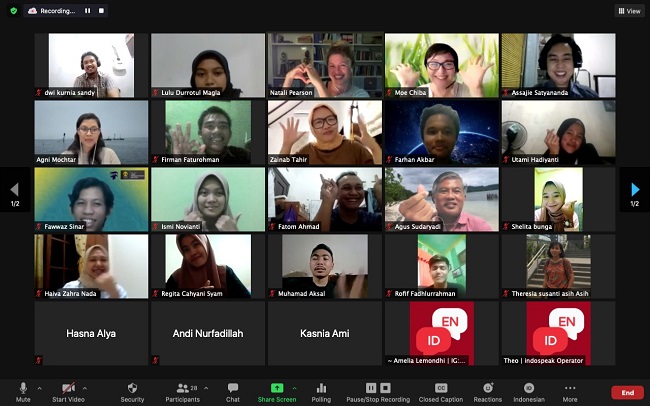Click the green encryption shield icon
This screenshot has width=650, height=406.
(13, 10)
